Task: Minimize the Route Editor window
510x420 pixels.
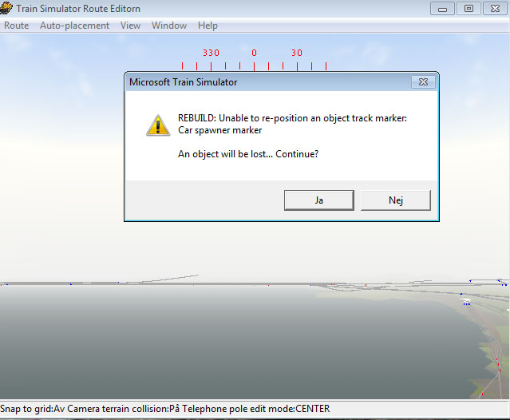Action: coord(442,9)
